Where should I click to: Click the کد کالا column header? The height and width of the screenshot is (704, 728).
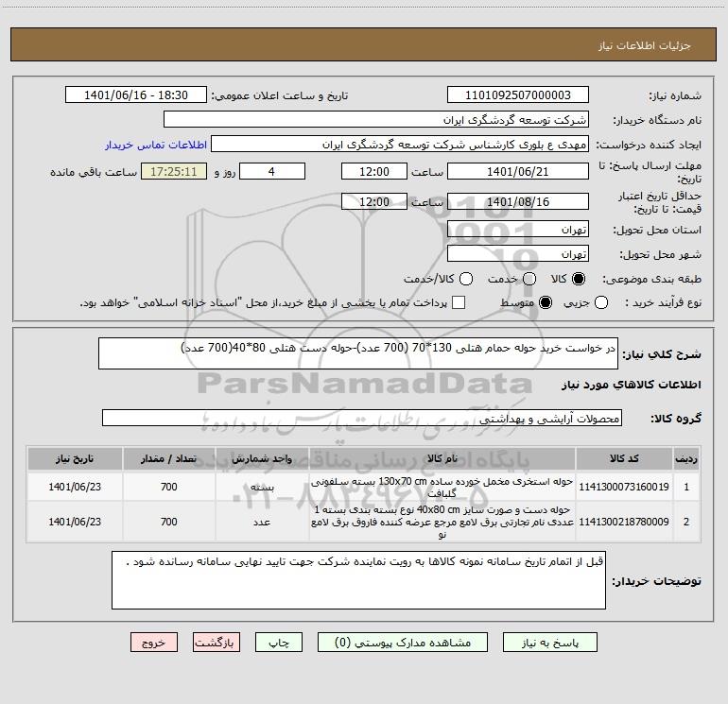coord(624,459)
